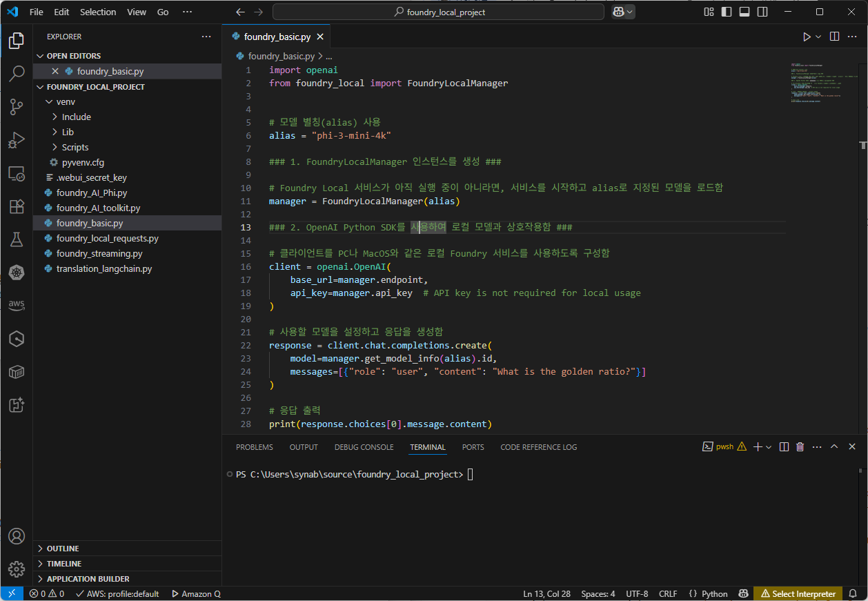Open the remote window indicator in status bar
Screen dimensions: 868x601
pos(11,593)
